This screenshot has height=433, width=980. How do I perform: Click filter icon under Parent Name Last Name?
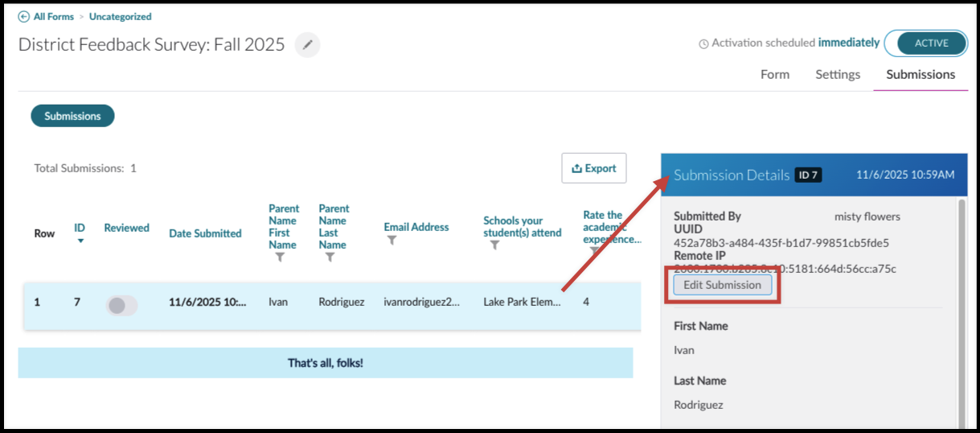[x=330, y=258]
